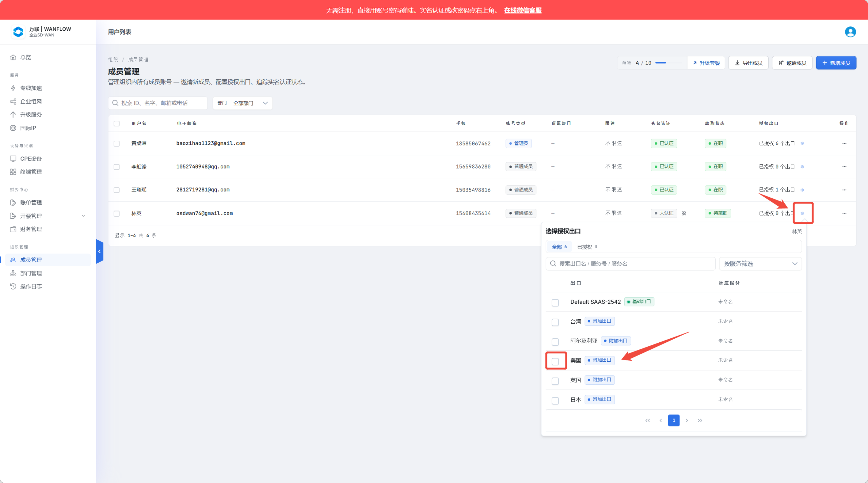The image size is (868, 483).
Task: Collapse the sidebar with blue arrow handle
Action: coord(99,251)
